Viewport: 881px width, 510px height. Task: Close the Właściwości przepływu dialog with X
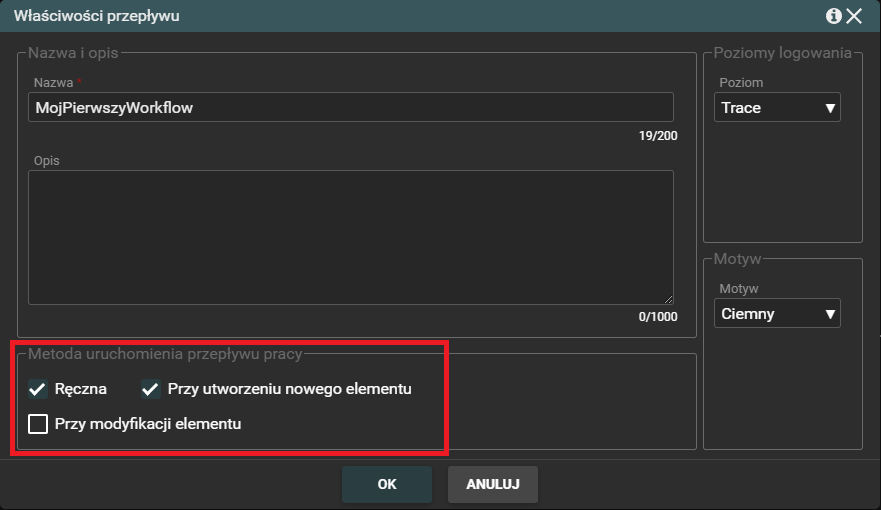(x=854, y=16)
